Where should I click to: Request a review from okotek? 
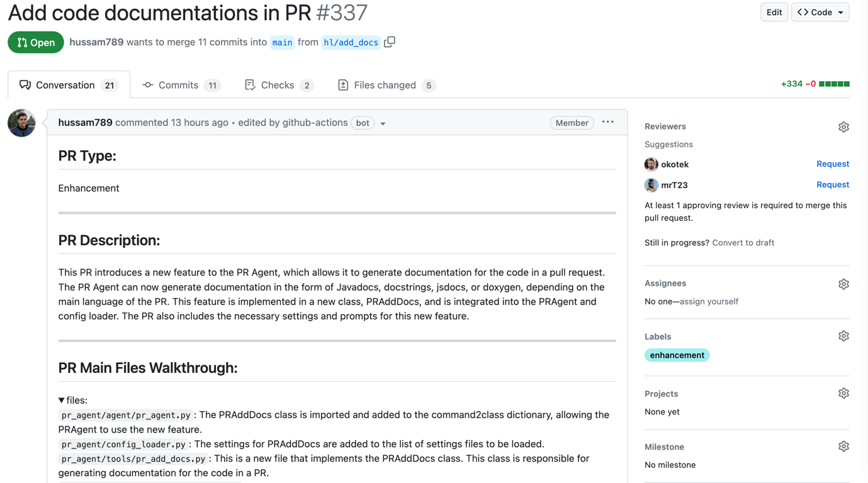(832, 164)
